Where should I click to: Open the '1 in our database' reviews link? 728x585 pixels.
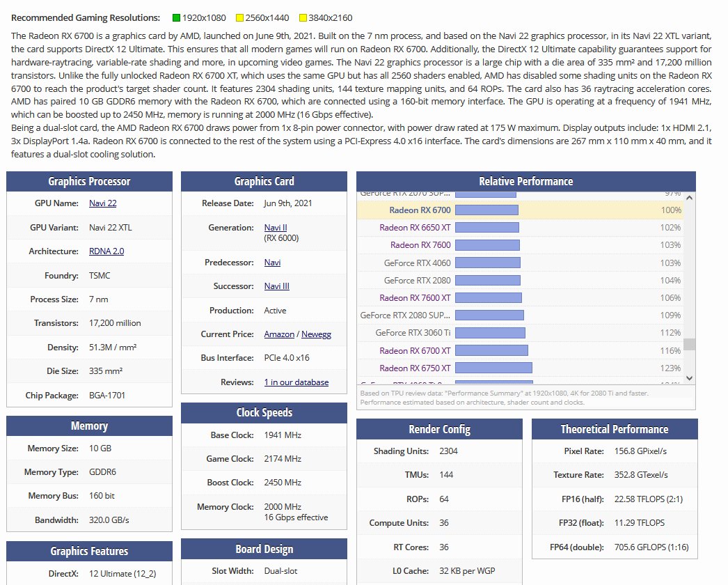296,382
